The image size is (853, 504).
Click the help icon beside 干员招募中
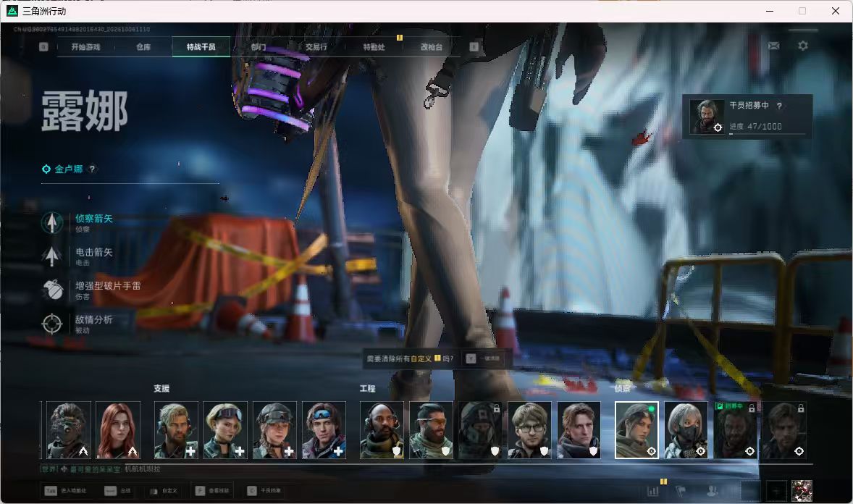pyautogui.click(x=780, y=106)
